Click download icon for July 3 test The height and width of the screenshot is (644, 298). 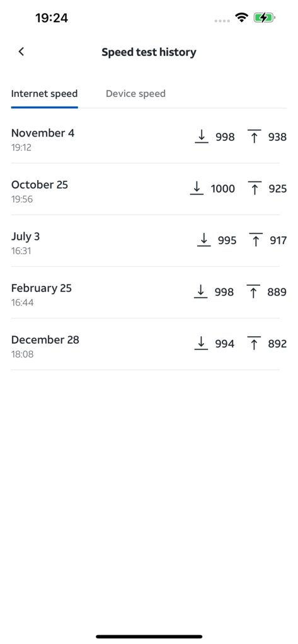[x=204, y=240]
